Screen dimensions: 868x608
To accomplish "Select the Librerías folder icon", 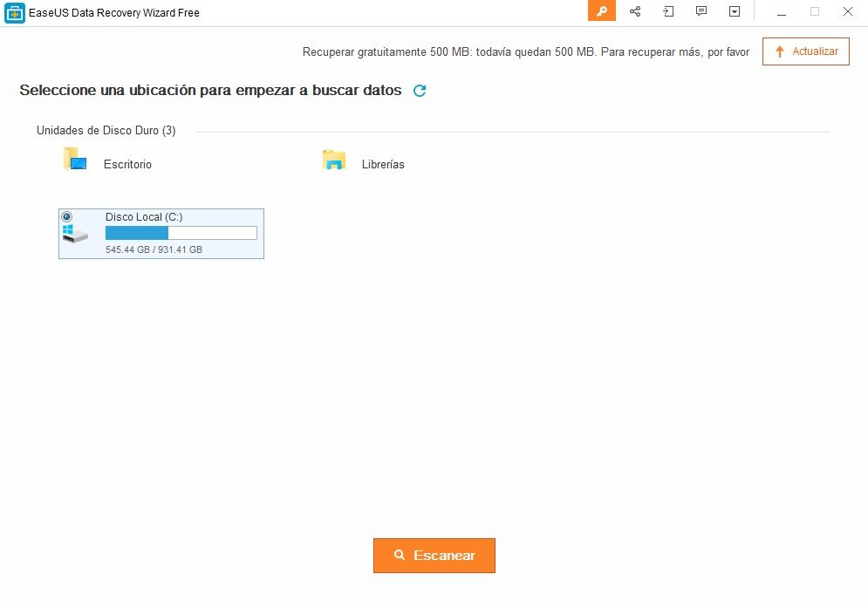I will [333, 160].
